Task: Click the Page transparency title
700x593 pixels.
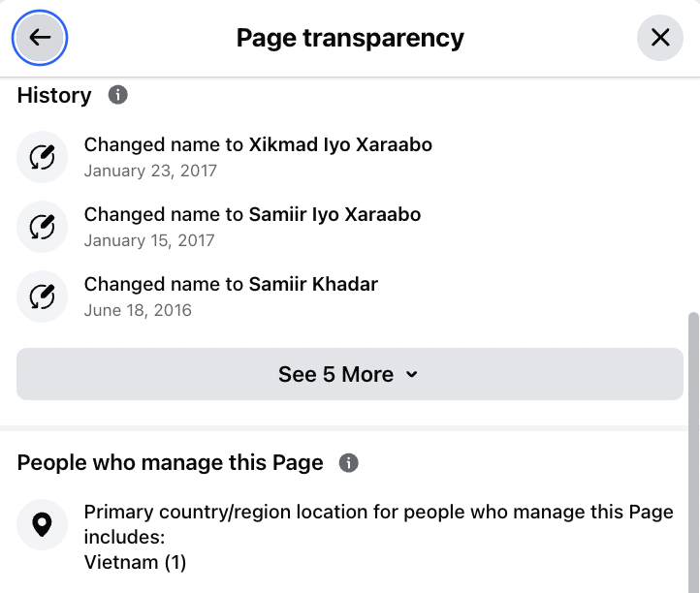Action: pyautogui.click(x=350, y=38)
